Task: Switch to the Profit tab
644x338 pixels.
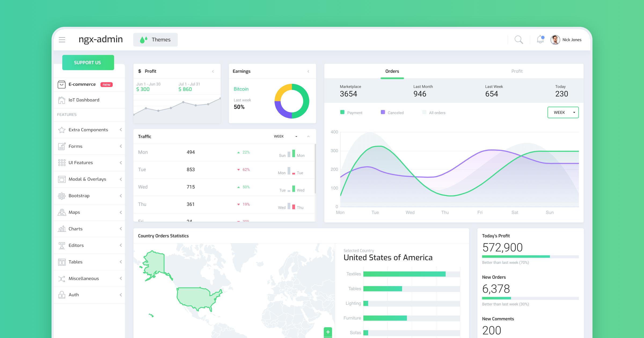Action: [x=517, y=71]
